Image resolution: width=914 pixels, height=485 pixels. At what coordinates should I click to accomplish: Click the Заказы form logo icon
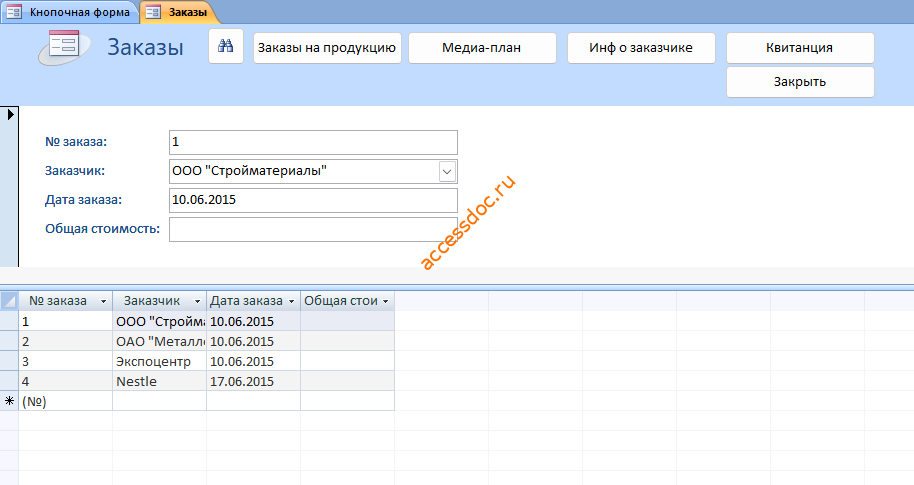point(64,47)
